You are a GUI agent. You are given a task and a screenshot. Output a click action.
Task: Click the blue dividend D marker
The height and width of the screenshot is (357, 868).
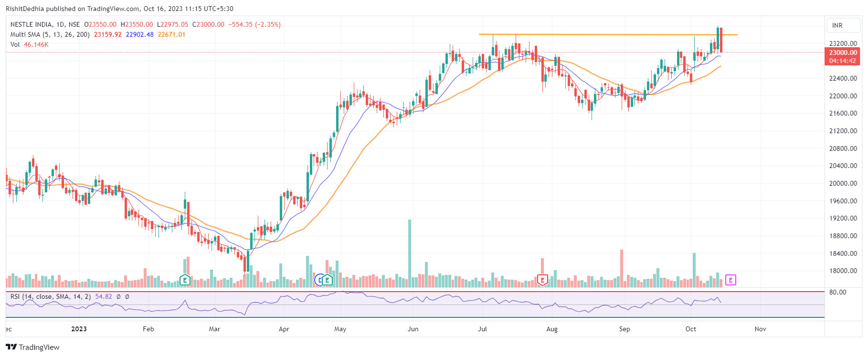tap(319, 280)
